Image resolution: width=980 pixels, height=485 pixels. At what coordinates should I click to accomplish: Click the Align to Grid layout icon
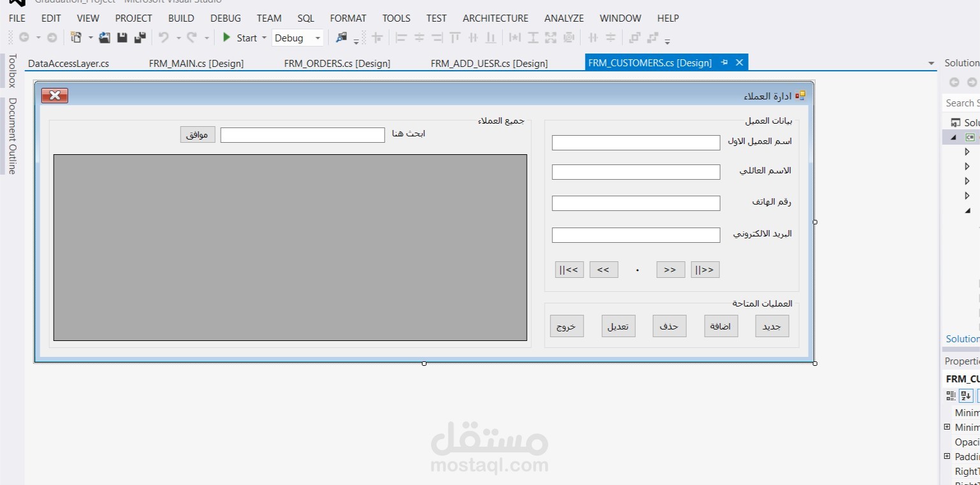(377, 38)
